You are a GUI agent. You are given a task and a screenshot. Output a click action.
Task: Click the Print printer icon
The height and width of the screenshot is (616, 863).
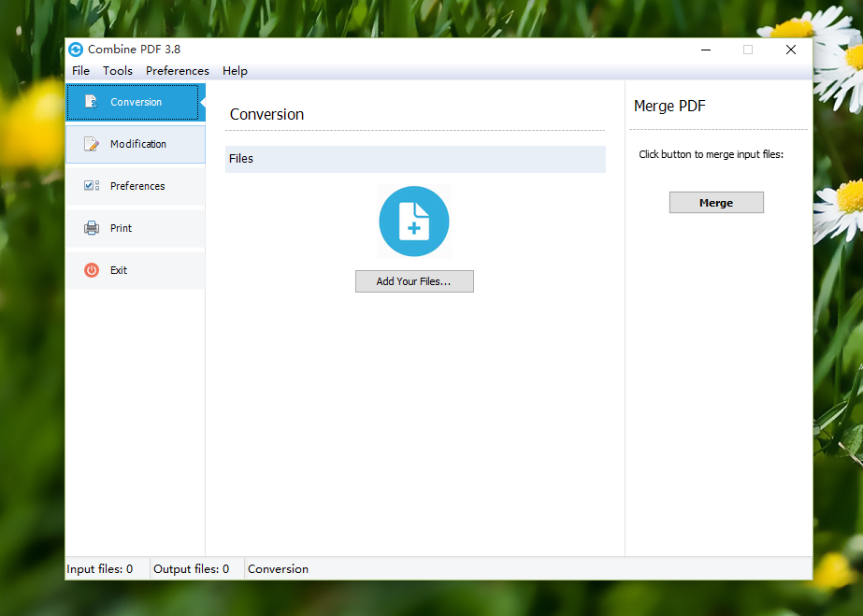click(92, 228)
